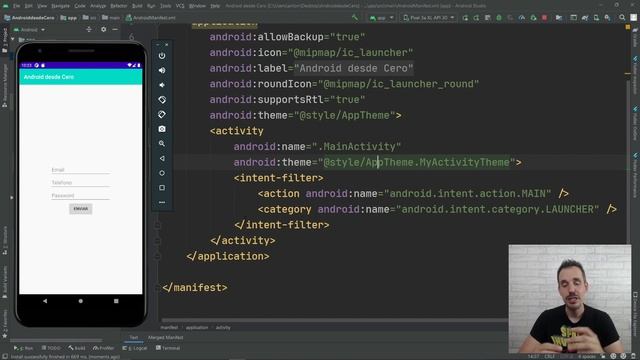Fold the activity closing tag in gutter
The image size is (640, 360).
[158, 241]
